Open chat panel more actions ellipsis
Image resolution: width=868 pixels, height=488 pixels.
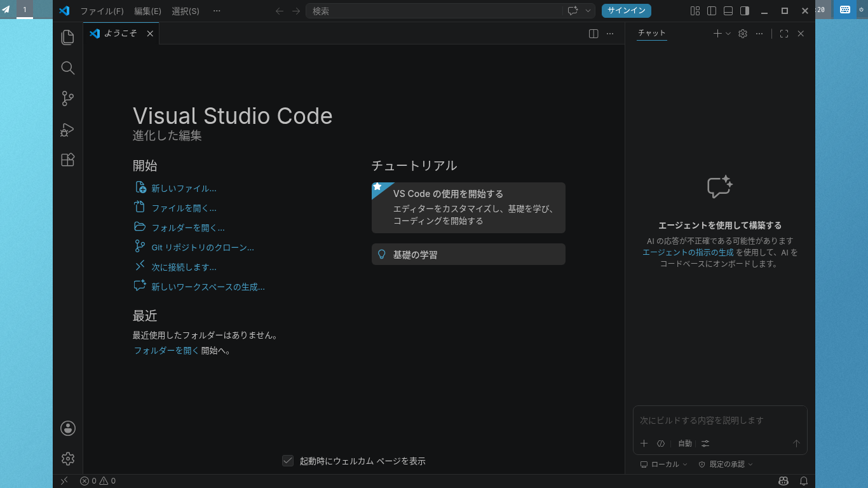point(759,34)
